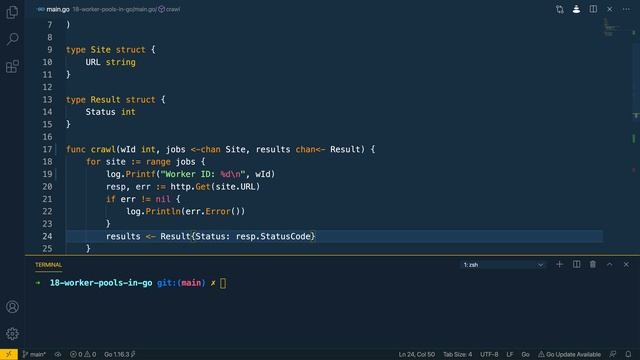Click line number 24 in gutter

point(47,236)
